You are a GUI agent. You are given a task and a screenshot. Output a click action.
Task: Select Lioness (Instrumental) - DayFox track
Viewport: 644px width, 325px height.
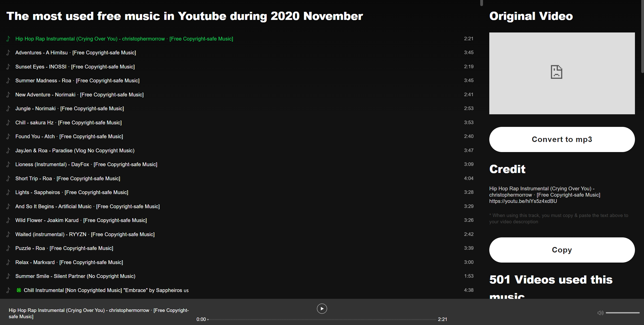click(x=86, y=164)
